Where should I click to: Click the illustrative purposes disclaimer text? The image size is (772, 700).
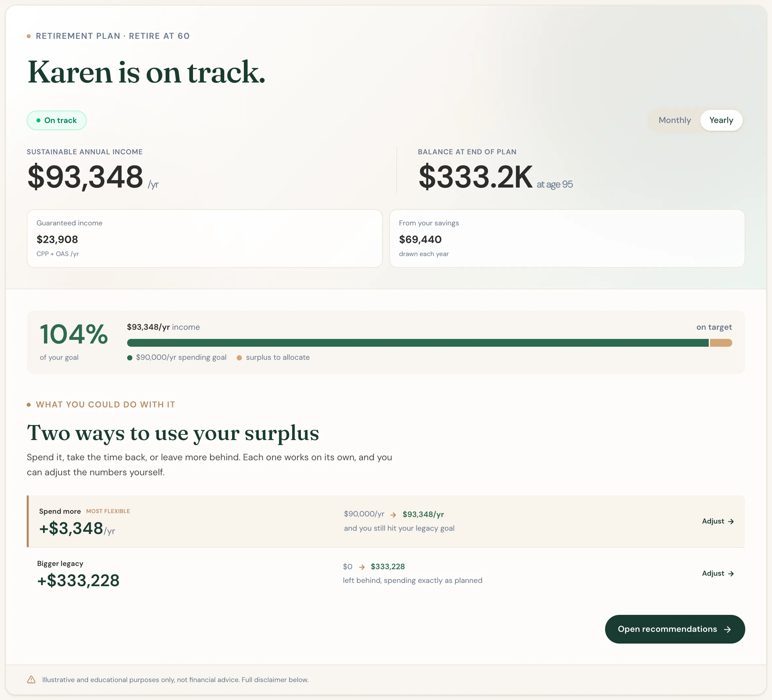tap(175, 680)
